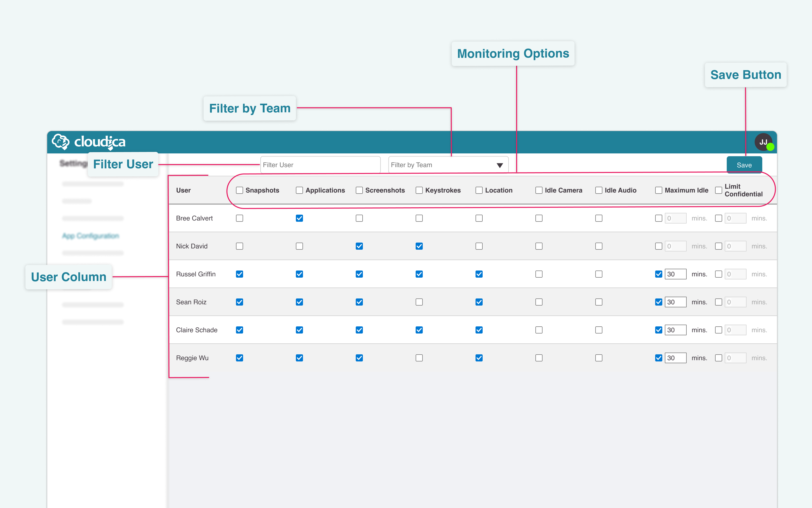The height and width of the screenshot is (508, 812).
Task: Toggle the Keystrokes header checkbox
Action: point(419,190)
